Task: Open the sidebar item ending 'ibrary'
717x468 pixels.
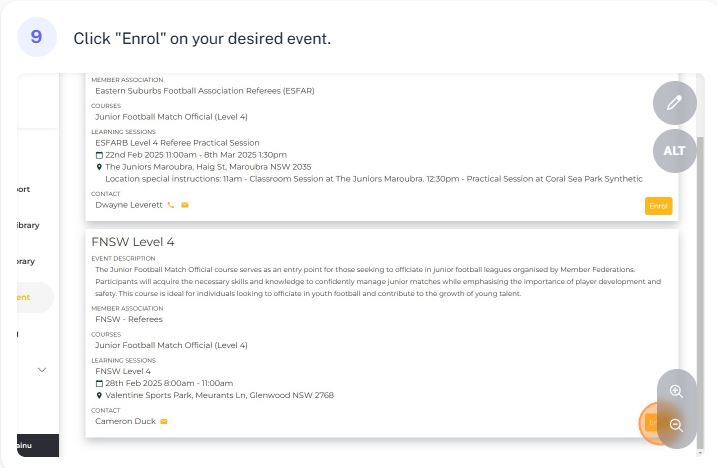Action: [x=28, y=225]
